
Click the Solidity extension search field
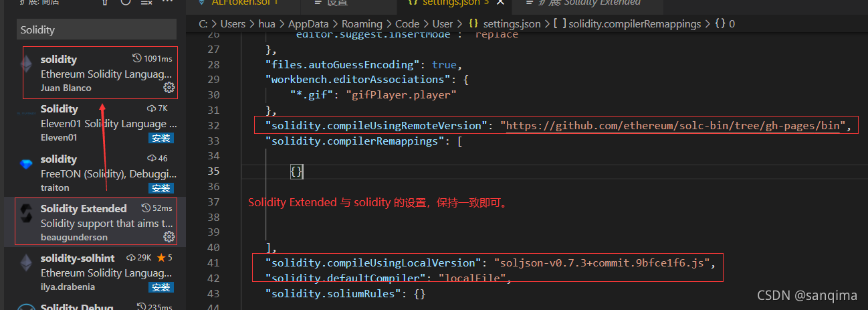coord(96,29)
